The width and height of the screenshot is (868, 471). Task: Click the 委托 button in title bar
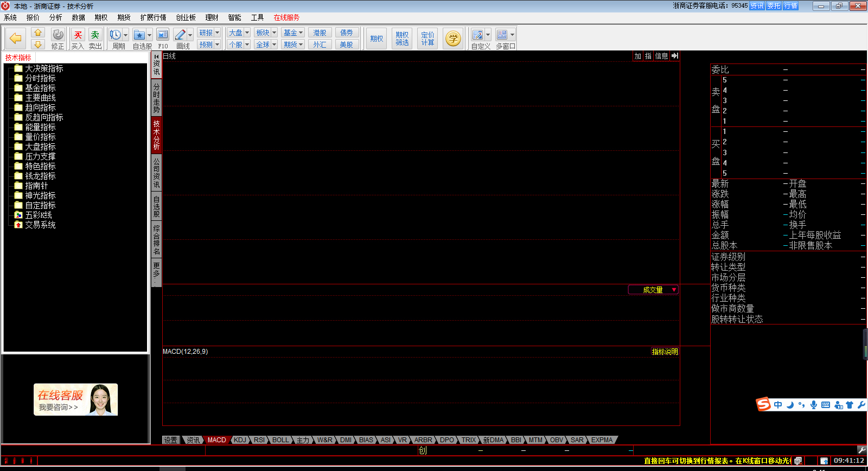[x=774, y=6]
